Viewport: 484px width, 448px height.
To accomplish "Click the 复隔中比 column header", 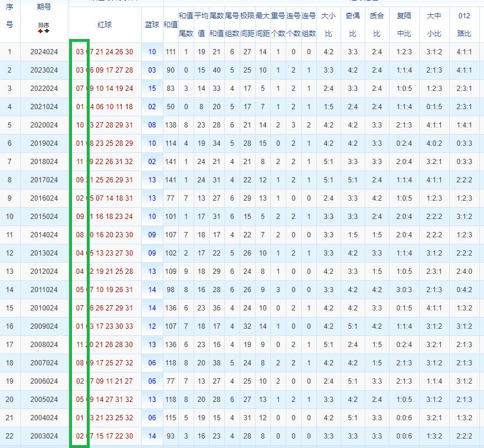I will tap(404, 24).
